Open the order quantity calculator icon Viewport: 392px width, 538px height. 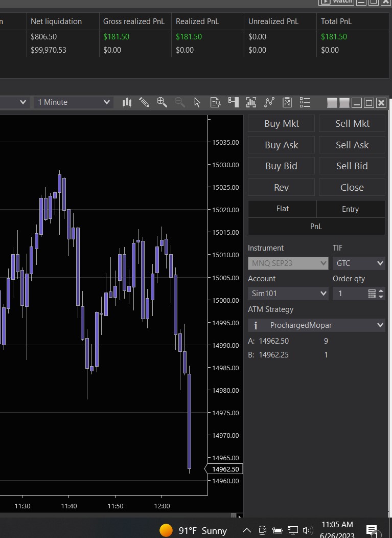(372, 294)
